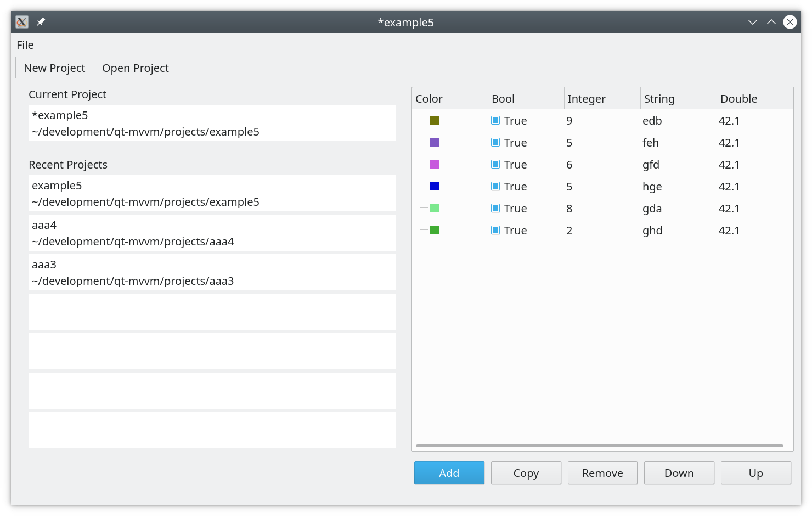Image resolution: width=812 pixels, height=516 pixels.
Task: Click the table's horizontal scrollbar
Action: pyautogui.click(x=600, y=446)
